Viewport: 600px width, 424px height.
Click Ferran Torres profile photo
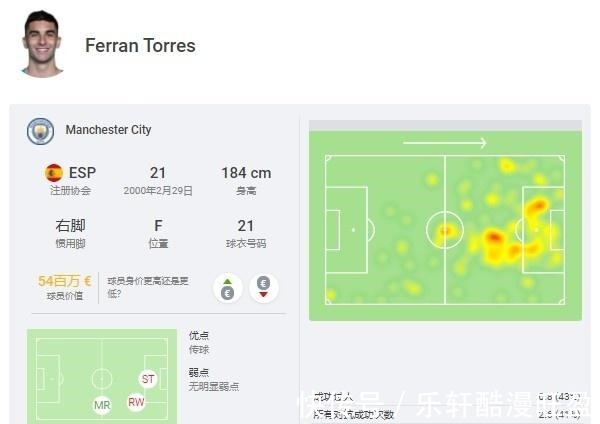(x=42, y=43)
